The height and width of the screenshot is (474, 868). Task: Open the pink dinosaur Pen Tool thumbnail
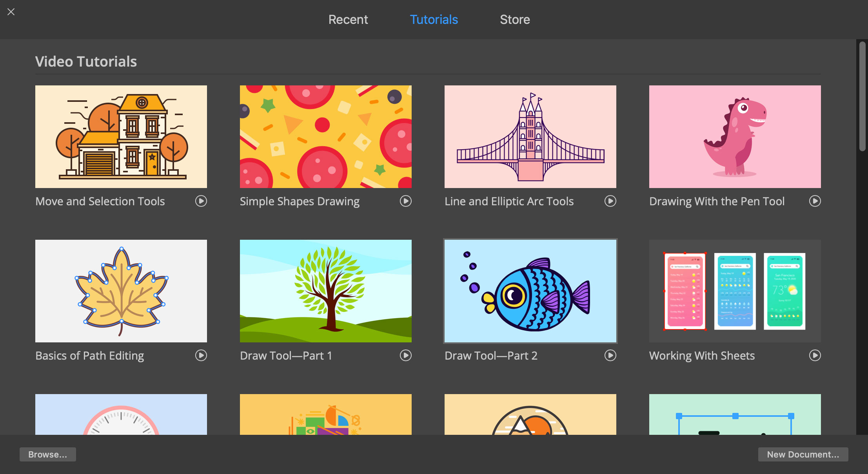[735, 137]
